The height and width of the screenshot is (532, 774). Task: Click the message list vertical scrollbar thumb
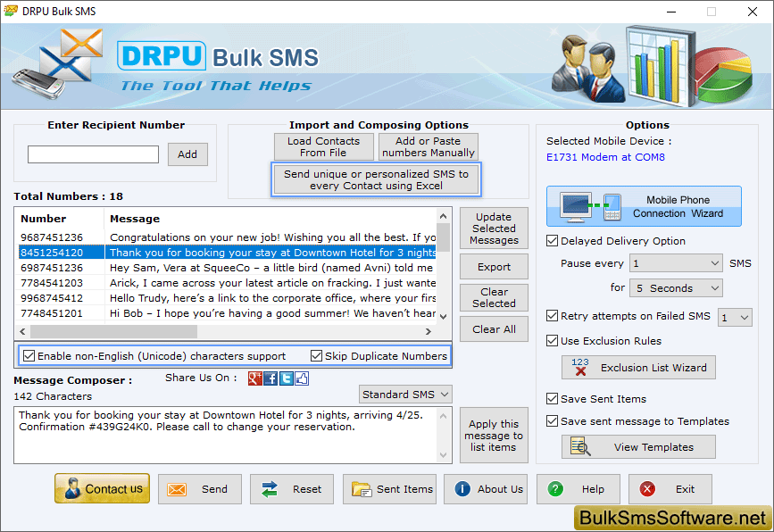click(444, 237)
